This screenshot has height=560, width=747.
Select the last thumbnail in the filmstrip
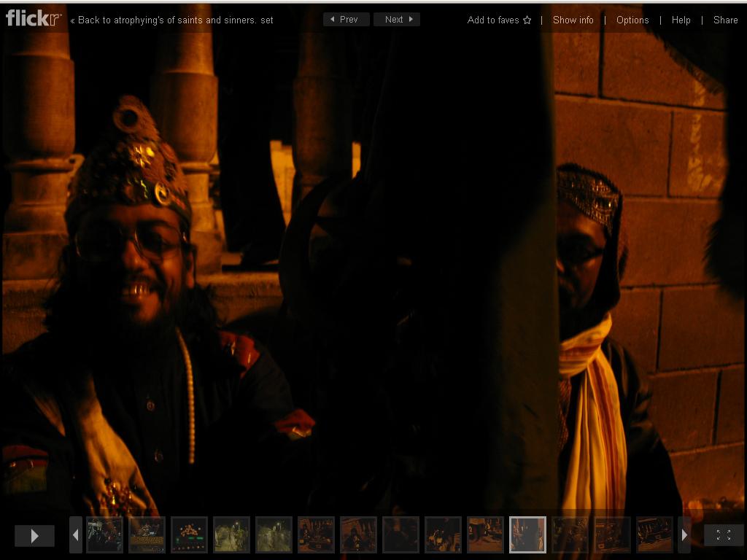tap(654, 534)
